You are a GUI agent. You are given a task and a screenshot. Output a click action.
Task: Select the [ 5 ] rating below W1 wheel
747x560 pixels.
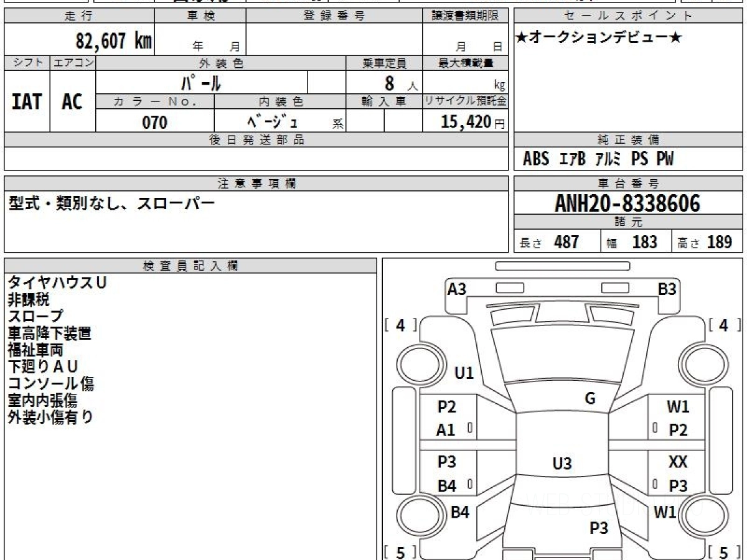(724, 552)
